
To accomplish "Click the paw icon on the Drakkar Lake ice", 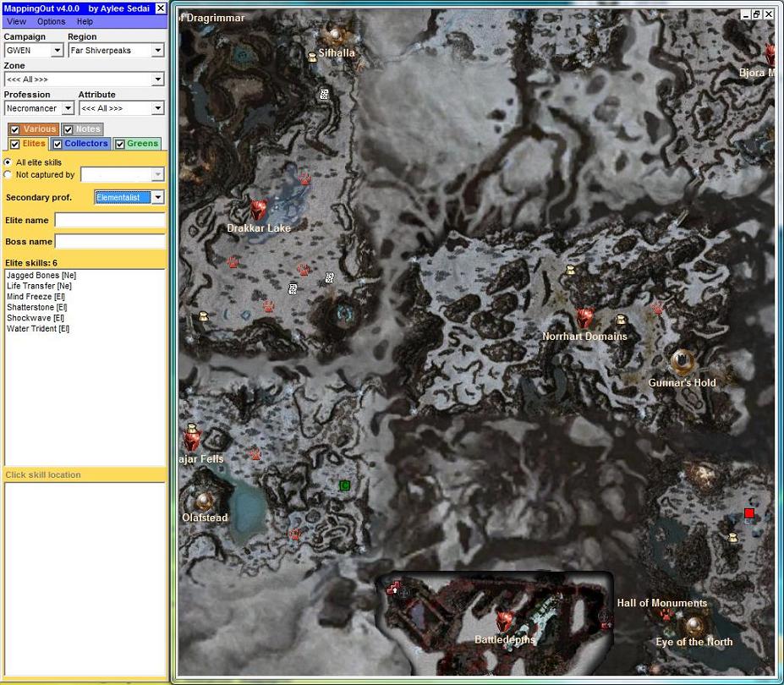I will click(305, 179).
